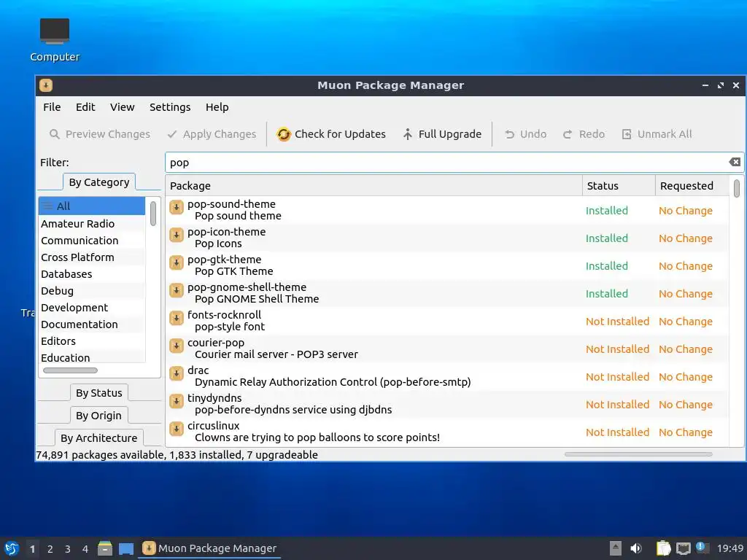The width and height of the screenshot is (747, 560).
Task: Sort by the Status column header
Action: [x=619, y=186]
